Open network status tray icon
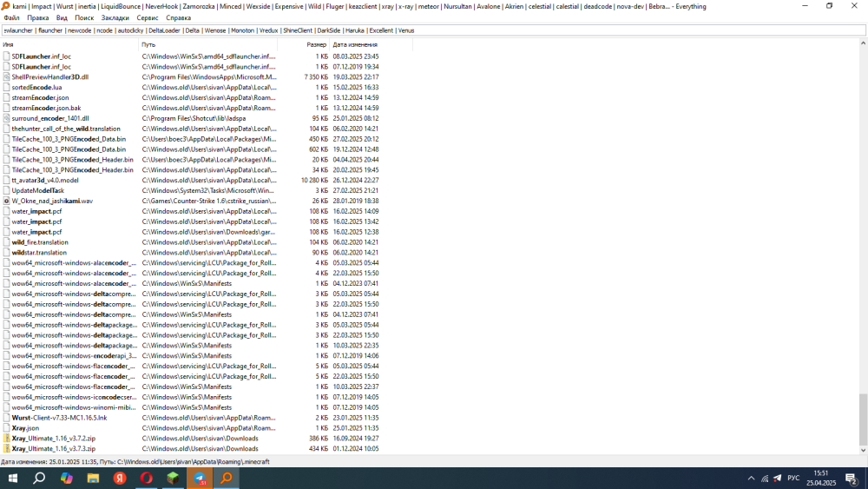Viewport: 868px width, 489px height. (x=765, y=479)
